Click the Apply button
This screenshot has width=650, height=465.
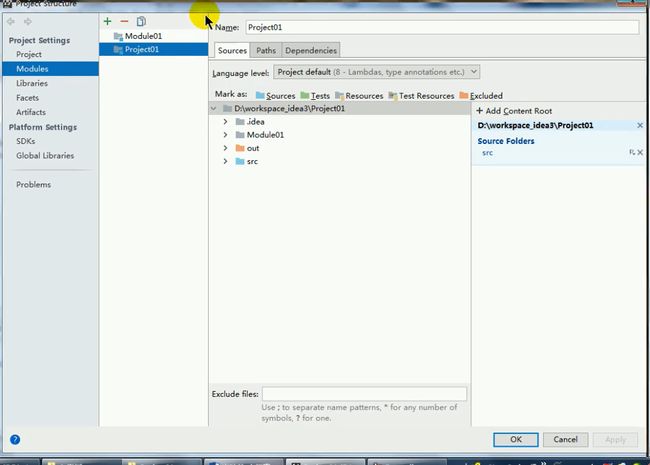pyautogui.click(x=615, y=440)
